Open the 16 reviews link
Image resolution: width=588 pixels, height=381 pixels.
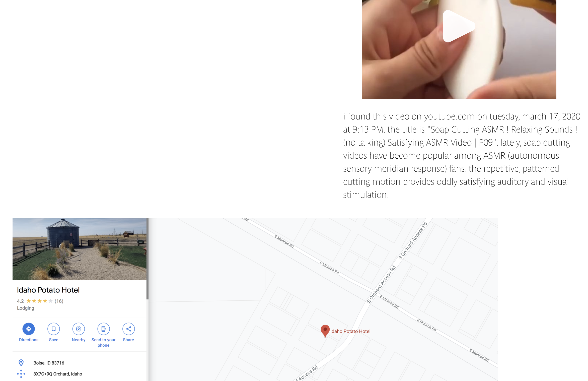coord(59,301)
